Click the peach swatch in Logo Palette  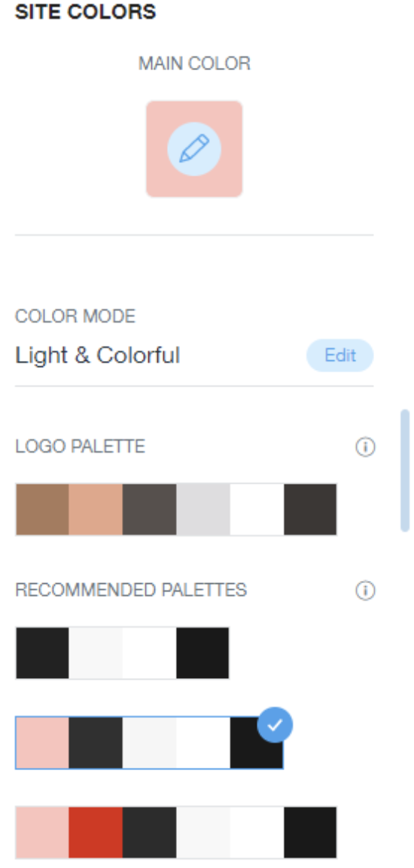tap(96, 509)
